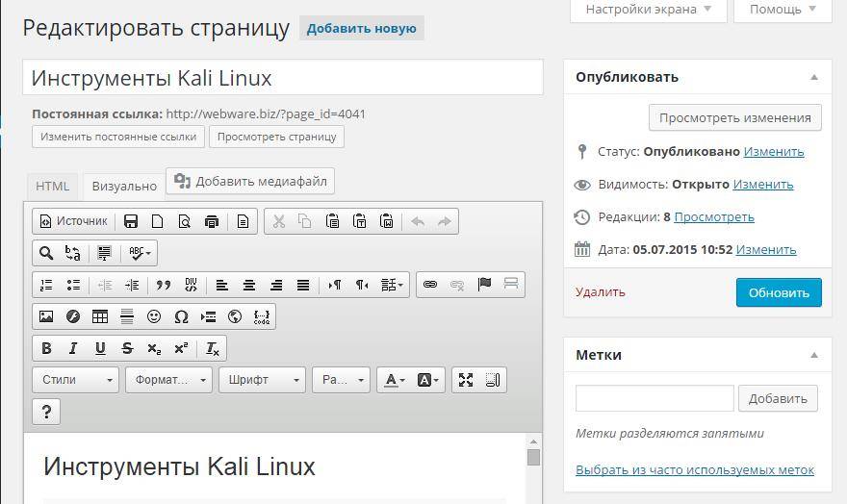Click the Paste clipboard icon
Image resolution: width=847 pixels, height=504 pixels.
tap(332, 221)
